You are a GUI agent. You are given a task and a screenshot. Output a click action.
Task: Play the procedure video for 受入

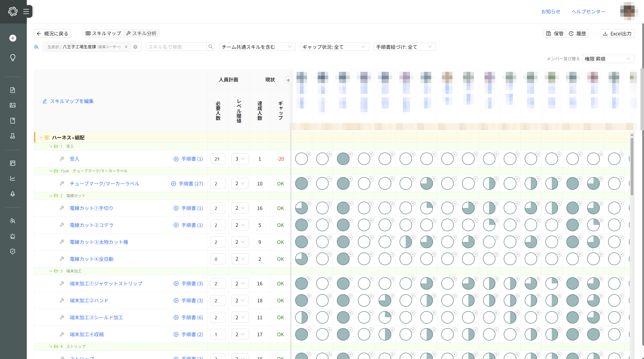[176, 159]
